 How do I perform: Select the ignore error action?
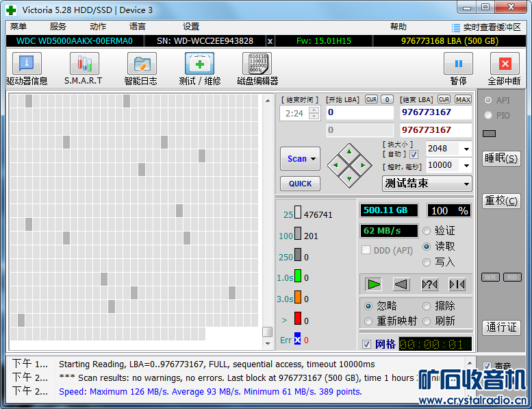(x=368, y=306)
